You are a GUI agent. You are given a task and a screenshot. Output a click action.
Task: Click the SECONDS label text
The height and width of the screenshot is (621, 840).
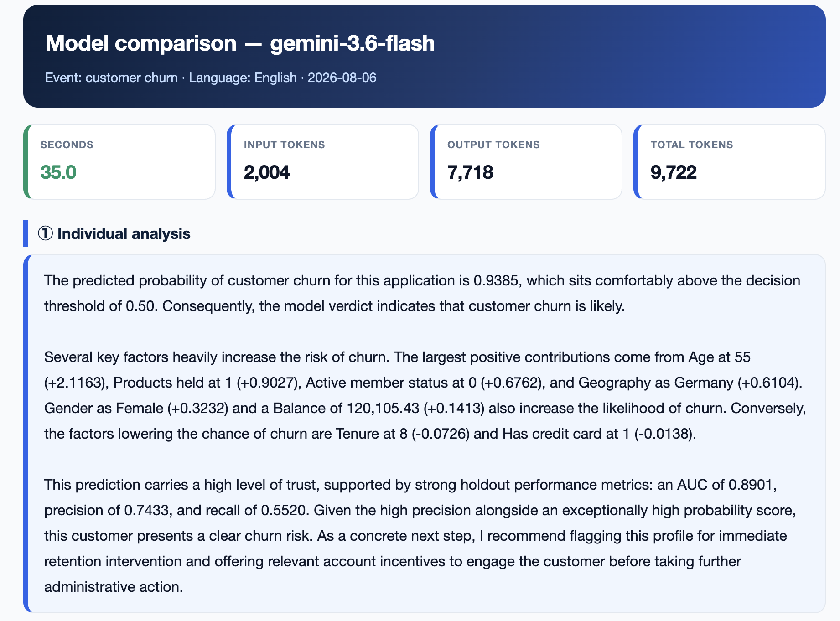point(67,145)
